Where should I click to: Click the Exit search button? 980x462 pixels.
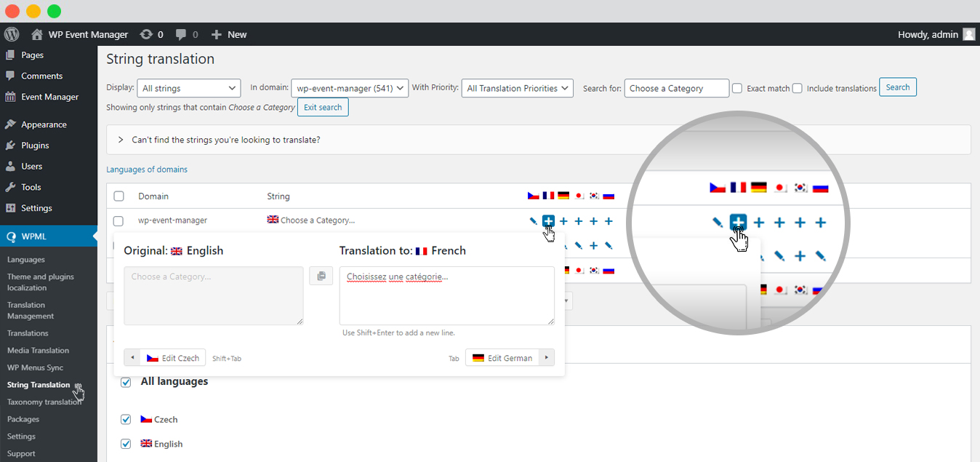tap(323, 108)
